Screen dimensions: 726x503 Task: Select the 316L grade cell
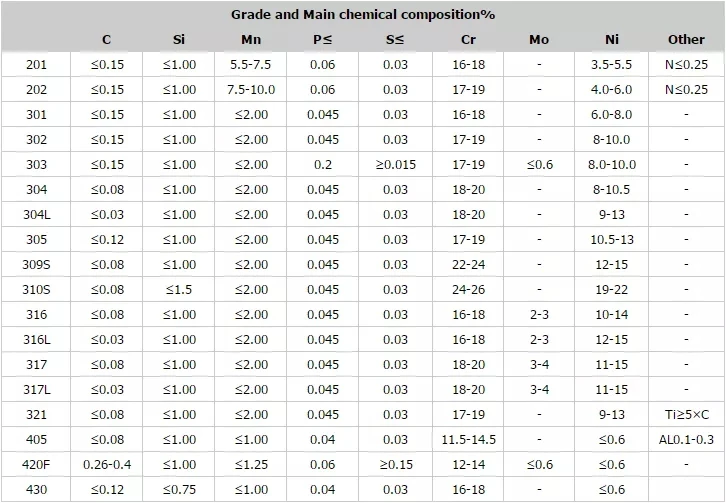coord(36,340)
